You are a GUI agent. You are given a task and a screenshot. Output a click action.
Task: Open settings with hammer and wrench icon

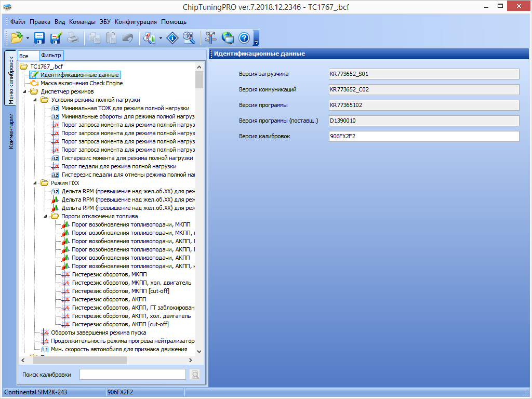tap(210, 38)
